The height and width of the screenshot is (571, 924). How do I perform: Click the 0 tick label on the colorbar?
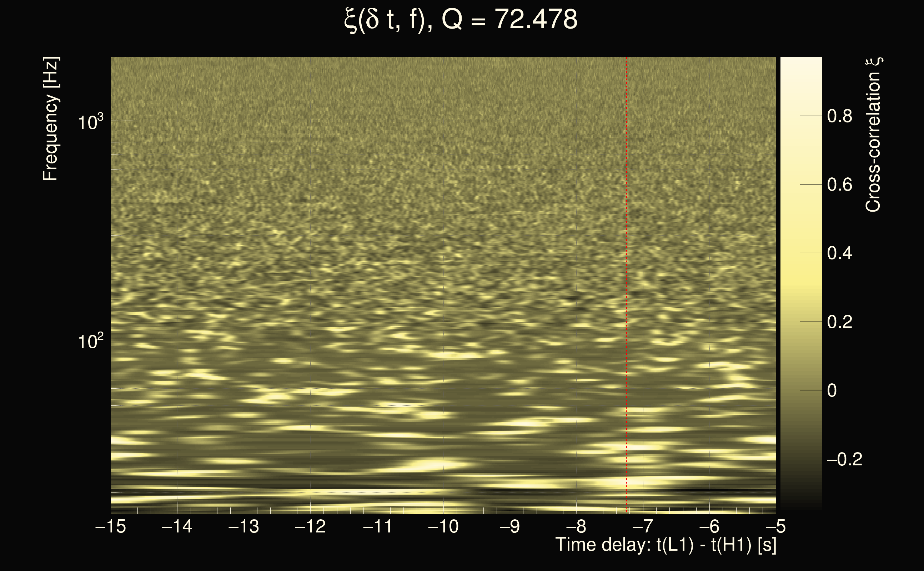[x=832, y=390]
